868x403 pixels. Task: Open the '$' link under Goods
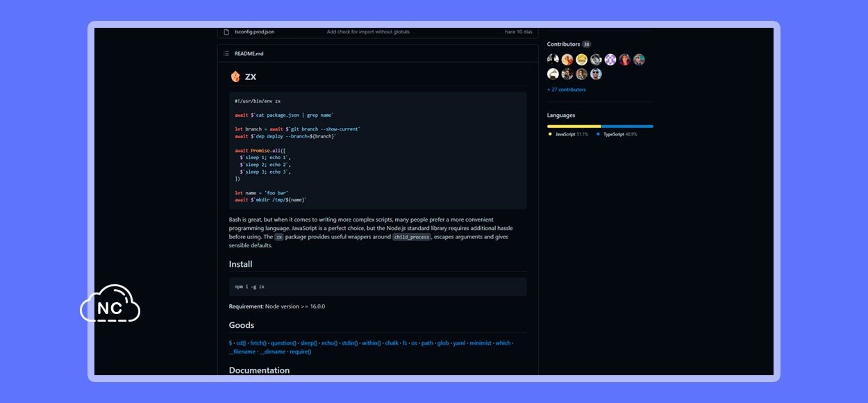231,343
